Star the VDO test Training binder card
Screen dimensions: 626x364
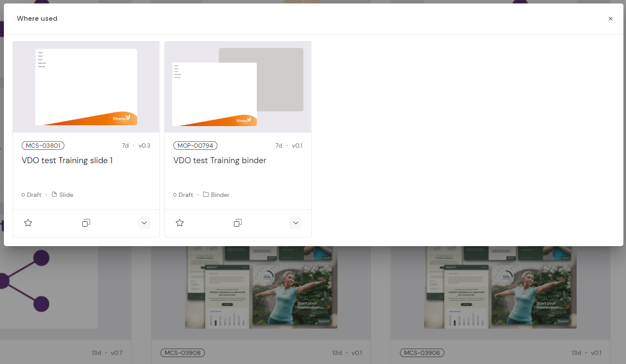coord(180,223)
